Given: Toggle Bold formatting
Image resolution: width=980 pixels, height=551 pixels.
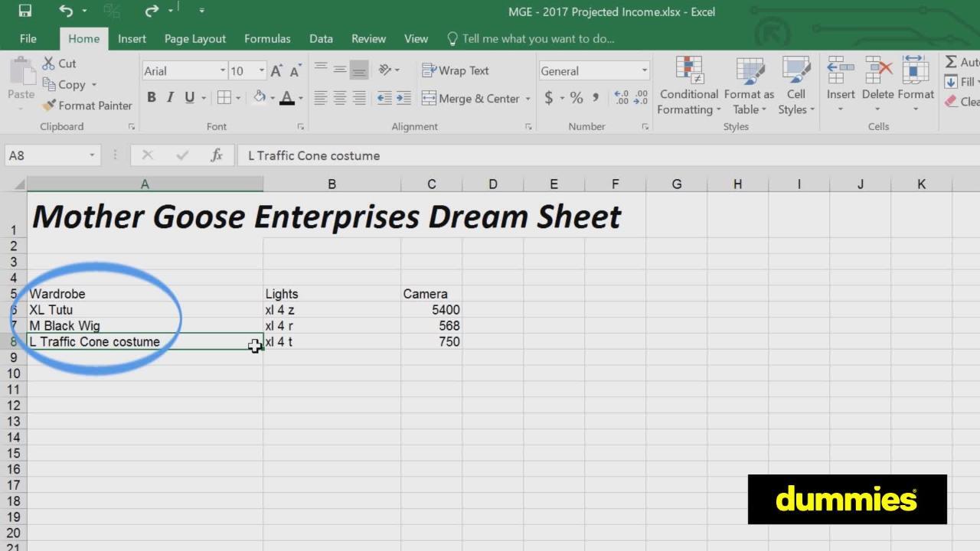Looking at the screenshot, I should click(x=152, y=97).
